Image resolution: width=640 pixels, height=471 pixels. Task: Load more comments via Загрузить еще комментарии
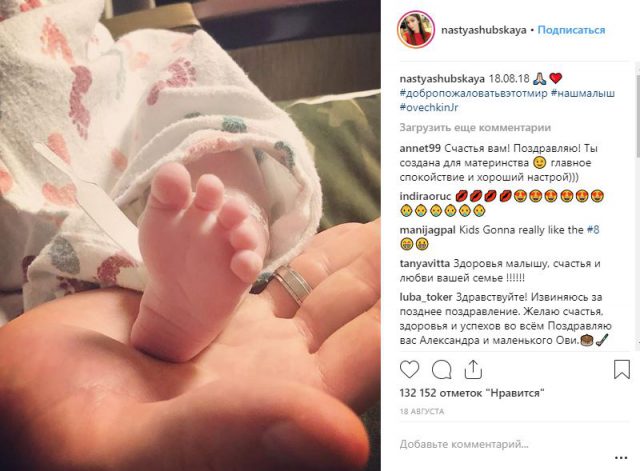tap(475, 128)
